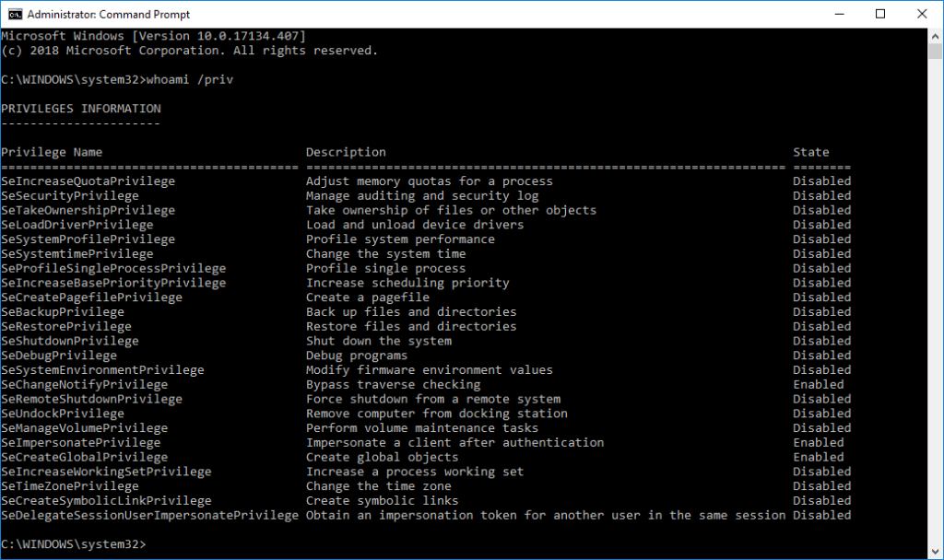Screen dimensions: 944x560
Task: Minimize the Command Prompt window
Action: click(839, 14)
